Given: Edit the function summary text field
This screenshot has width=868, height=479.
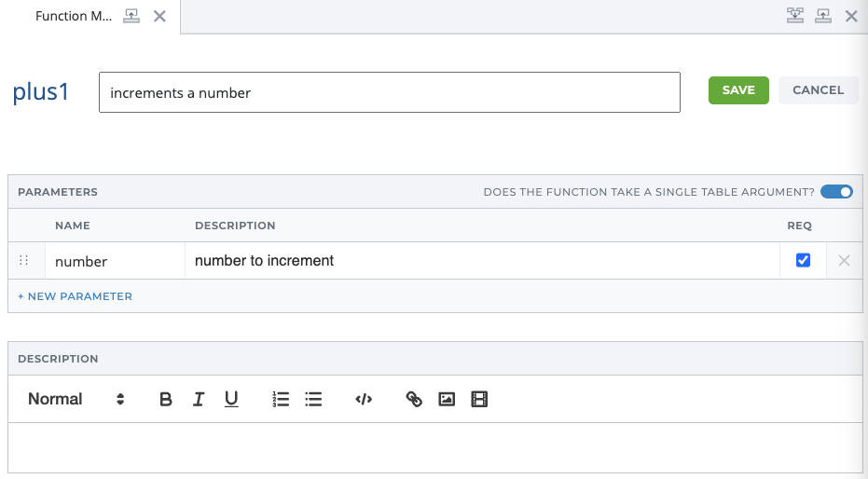Looking at the screenshot, I should tap(389, 93).
